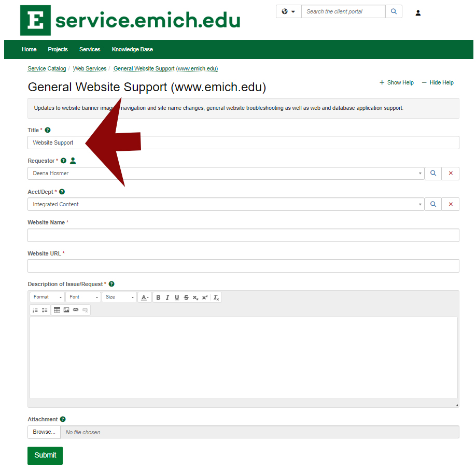
Task: Toggle superscript formatting
Action: point(205,297)
